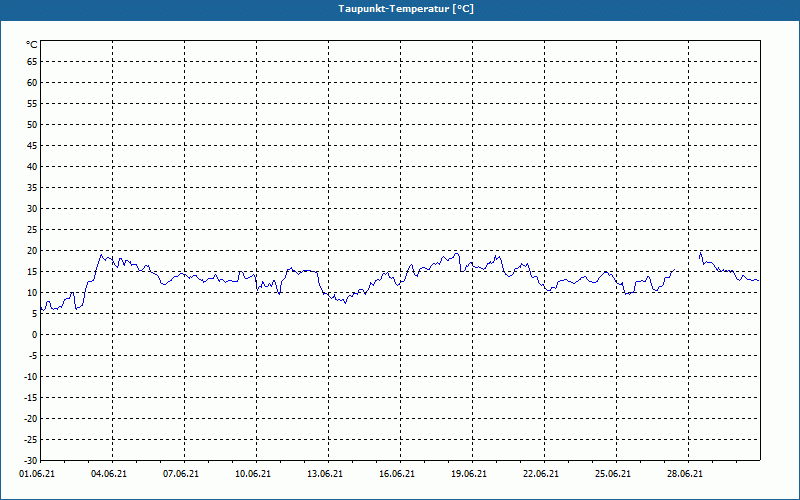Click the 15 y-axis label

pyautogui.click(x=32, y=271)
